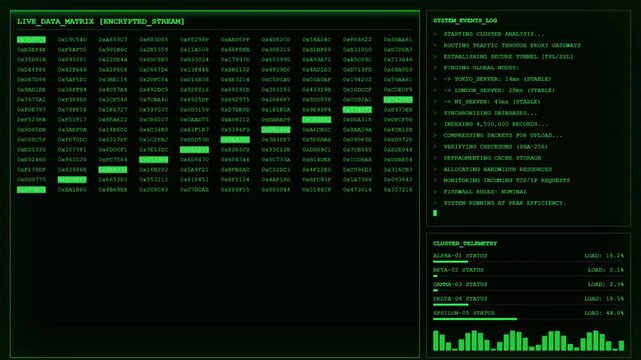Click log entry SYSTEM RUNNING AT PEAK EFFICIENCY.
This screenshot has height=360, width=641.
(x=504, y=203)
